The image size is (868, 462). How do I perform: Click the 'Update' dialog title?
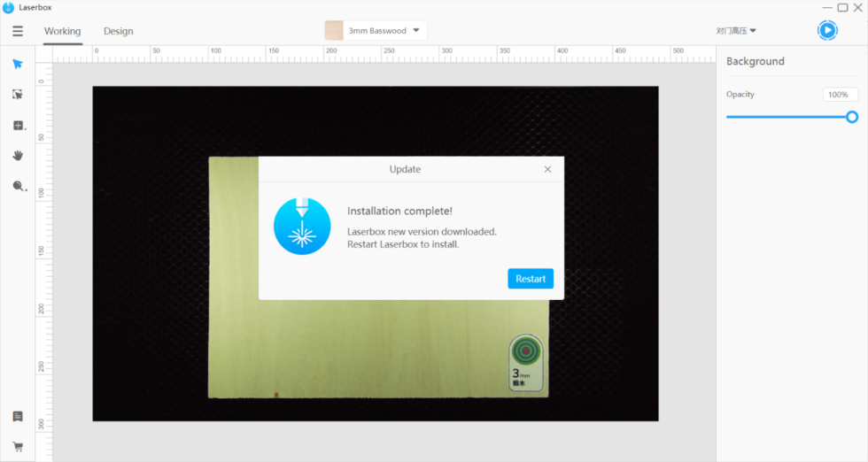[x=405, y=169]
